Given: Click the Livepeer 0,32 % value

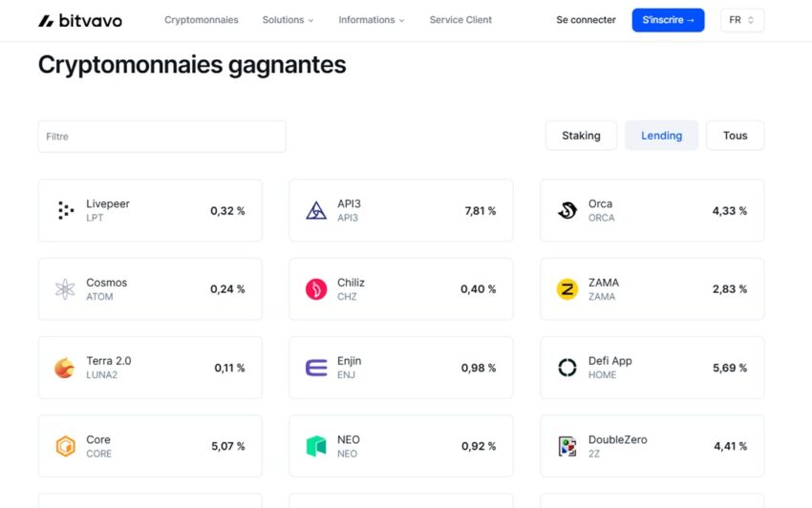Looking at the screenshot, I should coord(227,211).
